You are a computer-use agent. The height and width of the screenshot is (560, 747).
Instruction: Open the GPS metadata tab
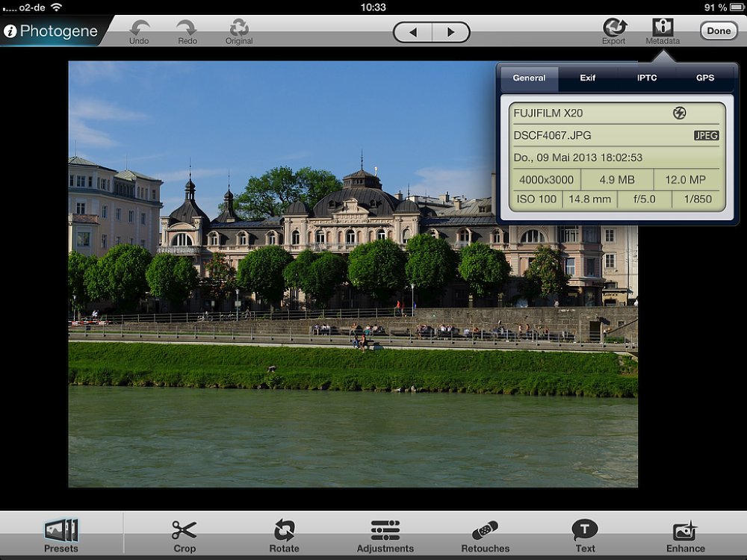click(705, 78)
